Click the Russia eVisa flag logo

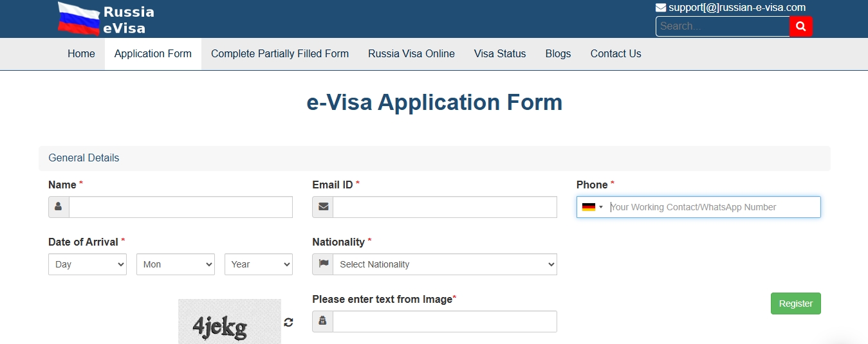[x=79, y=19]
